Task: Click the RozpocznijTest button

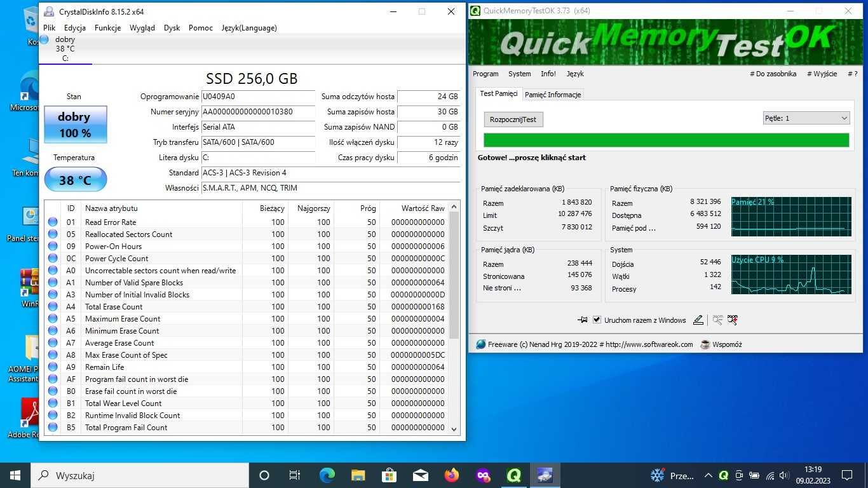Action: (513, 119)
